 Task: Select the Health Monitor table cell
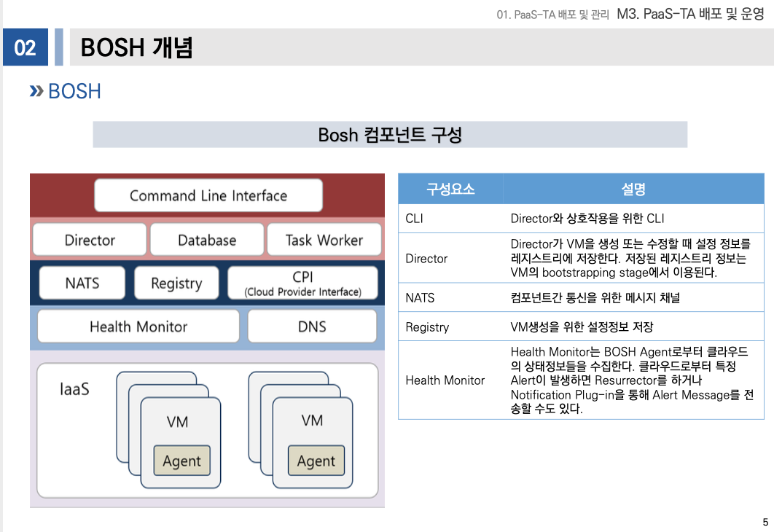point(450,380)
